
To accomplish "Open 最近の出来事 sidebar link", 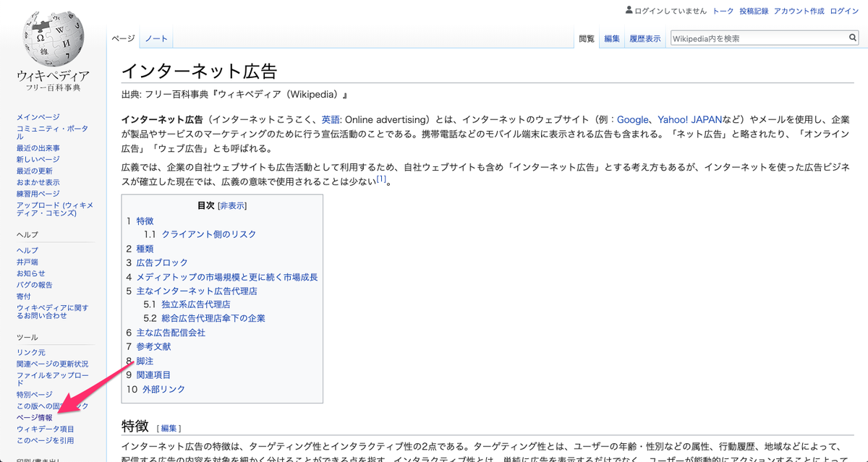I will pos(38,148).
